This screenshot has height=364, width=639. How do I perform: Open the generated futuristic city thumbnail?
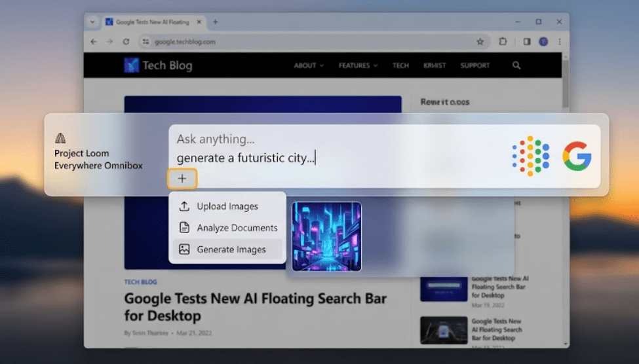326,236
